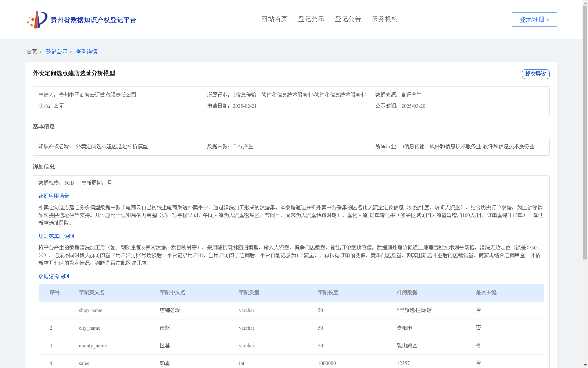Click the 详细信息 section heading
Screen dimensions: 588x368
coord(44,167)
